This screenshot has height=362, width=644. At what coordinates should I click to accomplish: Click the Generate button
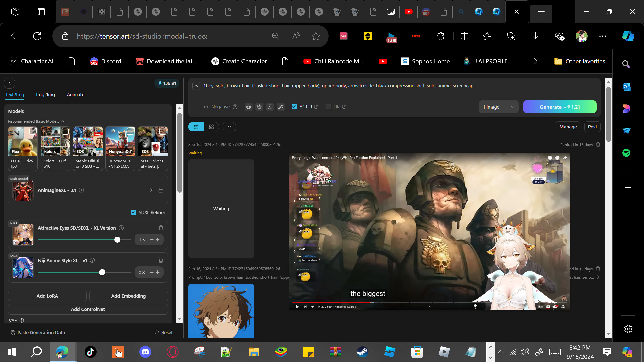click(x=560, y=107)
